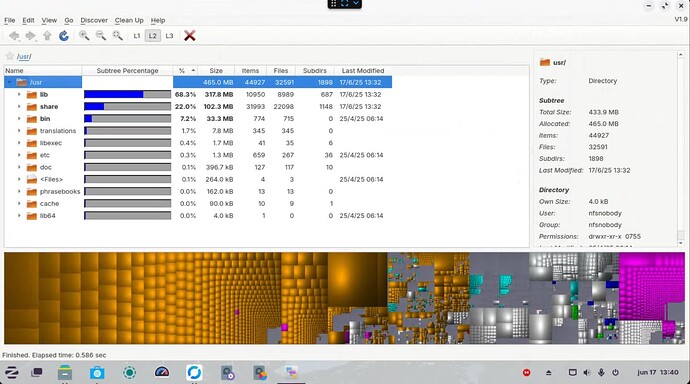Refresh the directory scan
Screen dimensions: 690x384
pyautogui.click(x=64, y=36)
